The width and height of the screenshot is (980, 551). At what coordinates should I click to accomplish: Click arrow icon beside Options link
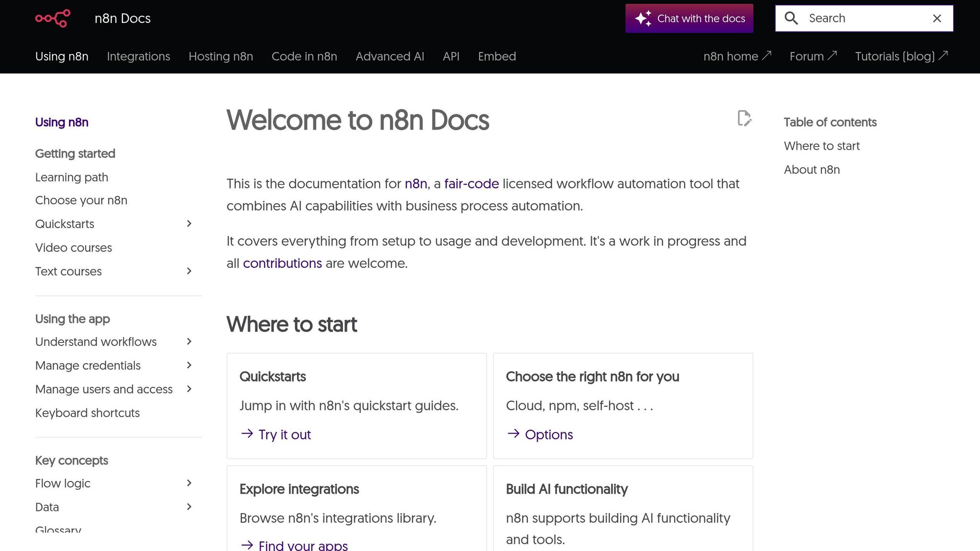(513, 434)
